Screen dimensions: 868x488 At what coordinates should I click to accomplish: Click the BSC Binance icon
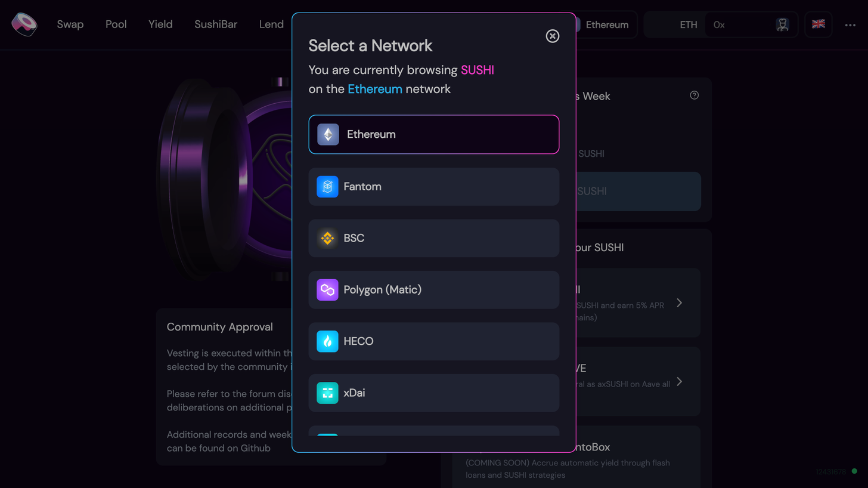pos(327,238)
